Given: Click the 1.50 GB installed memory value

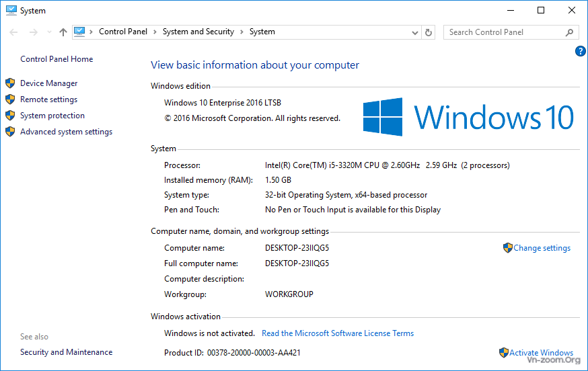Looking at the screenshot, I should click(x=278, y=180).
